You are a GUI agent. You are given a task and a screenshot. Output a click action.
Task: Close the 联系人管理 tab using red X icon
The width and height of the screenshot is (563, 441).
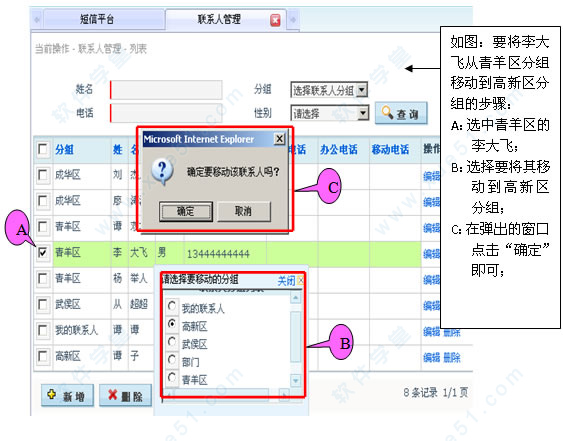point(275,20)
